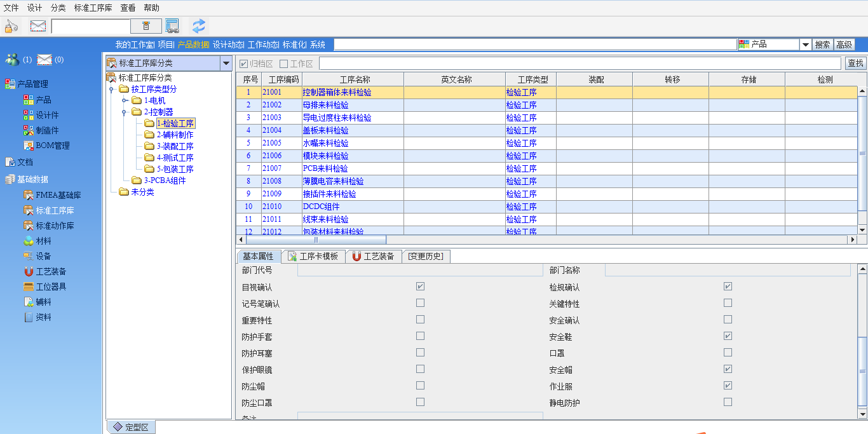Open the 标准工序库 menu
The image size is (868, 434).
tap(93, 8)
